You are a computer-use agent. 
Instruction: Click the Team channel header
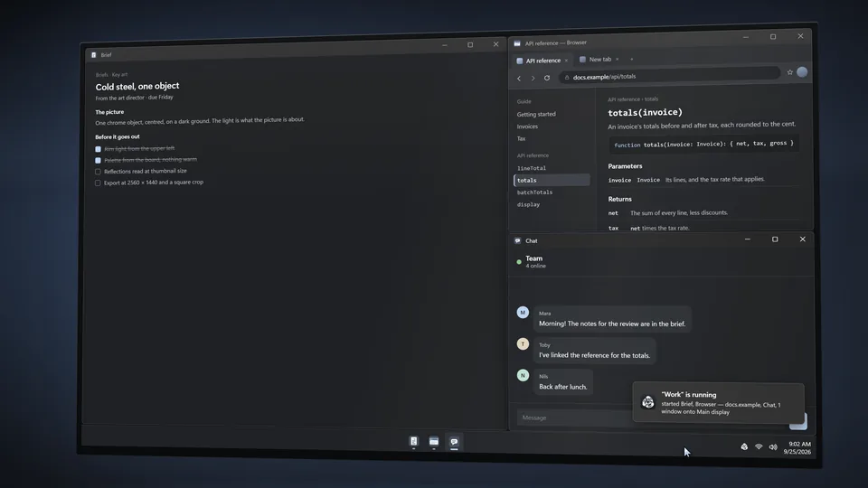coord(533,261)
